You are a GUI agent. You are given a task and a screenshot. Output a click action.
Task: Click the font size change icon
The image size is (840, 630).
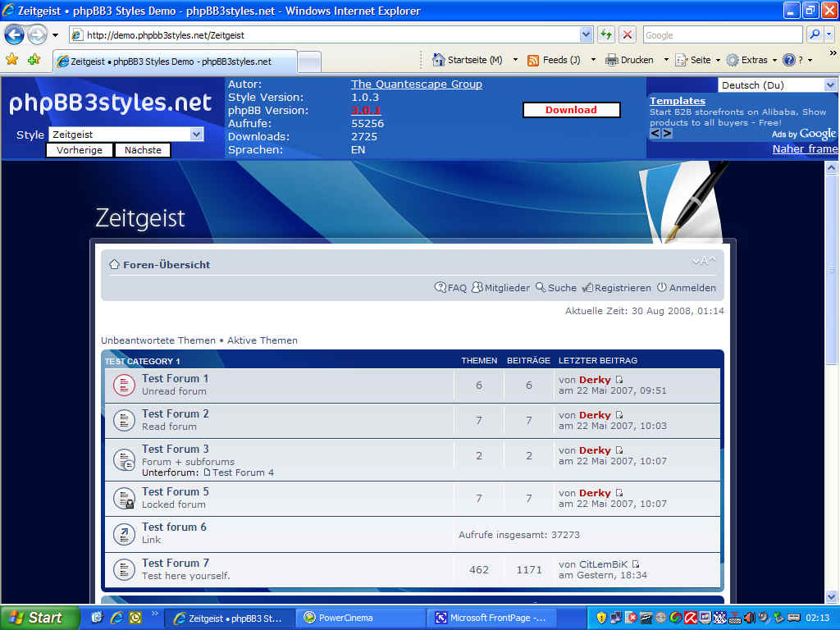pyautogui.click(x=703, y=261)
